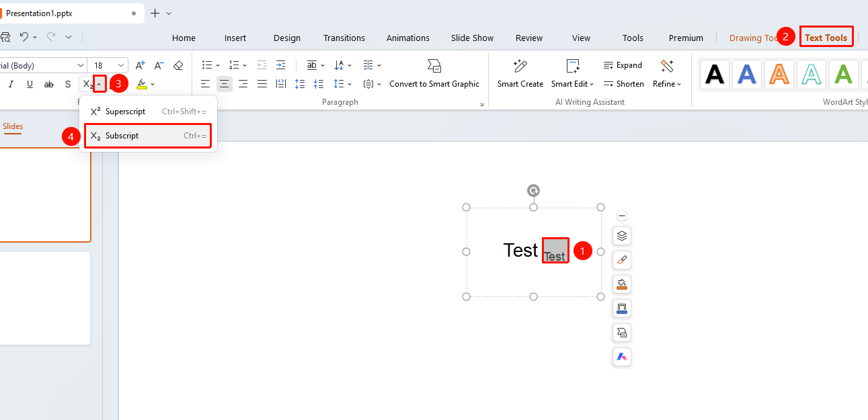The height and width of the screenshot is (420, 868).
Task: Click the Expand AI writing button
Action: click(623, 65)
